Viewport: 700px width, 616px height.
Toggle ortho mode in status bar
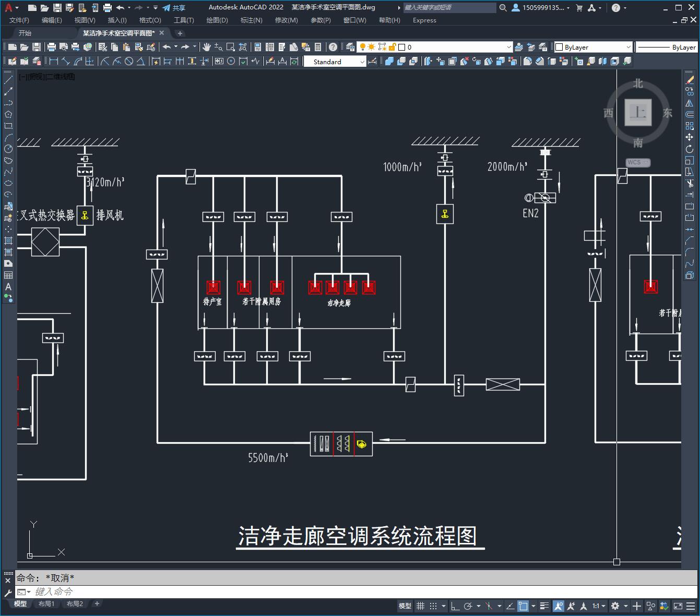(455, 606)
